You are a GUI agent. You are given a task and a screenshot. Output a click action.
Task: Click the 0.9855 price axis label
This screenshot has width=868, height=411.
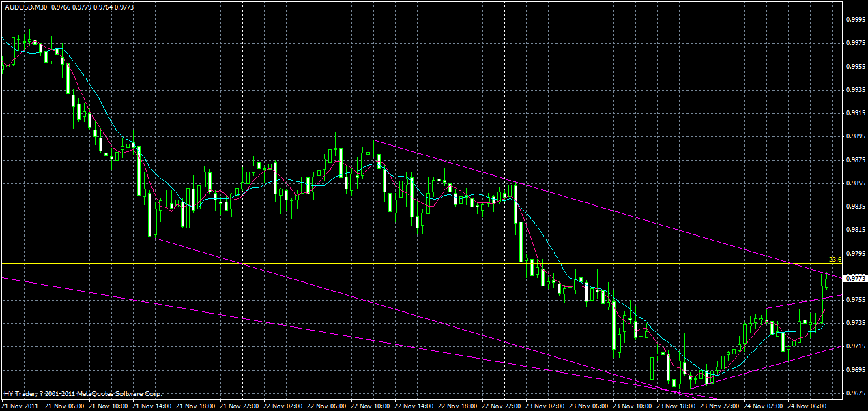(856, 183)
